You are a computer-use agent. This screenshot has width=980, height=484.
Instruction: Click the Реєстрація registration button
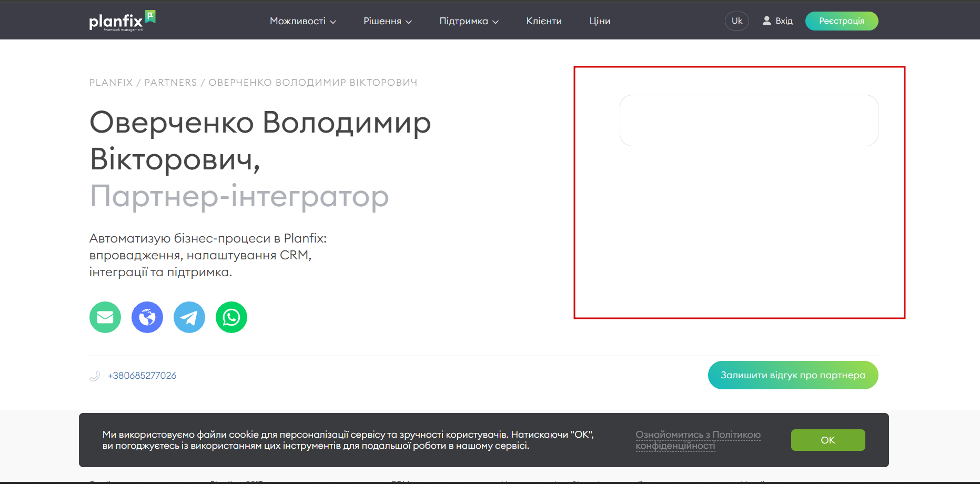[842, 21]
